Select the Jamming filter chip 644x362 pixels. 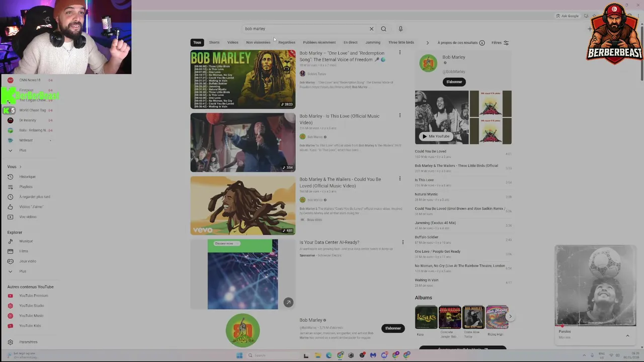pyautogui.click(x=373, y=42)
